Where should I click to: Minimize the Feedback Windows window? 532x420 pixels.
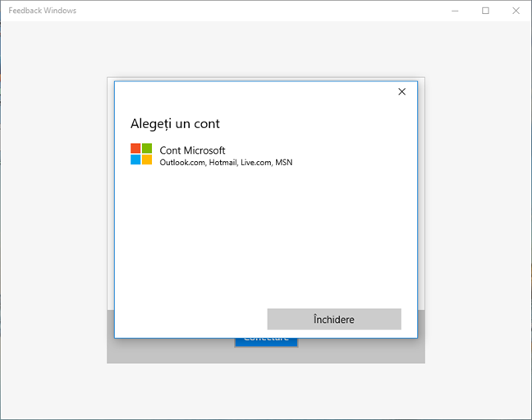pyautogui.click(x=455, y=11)
